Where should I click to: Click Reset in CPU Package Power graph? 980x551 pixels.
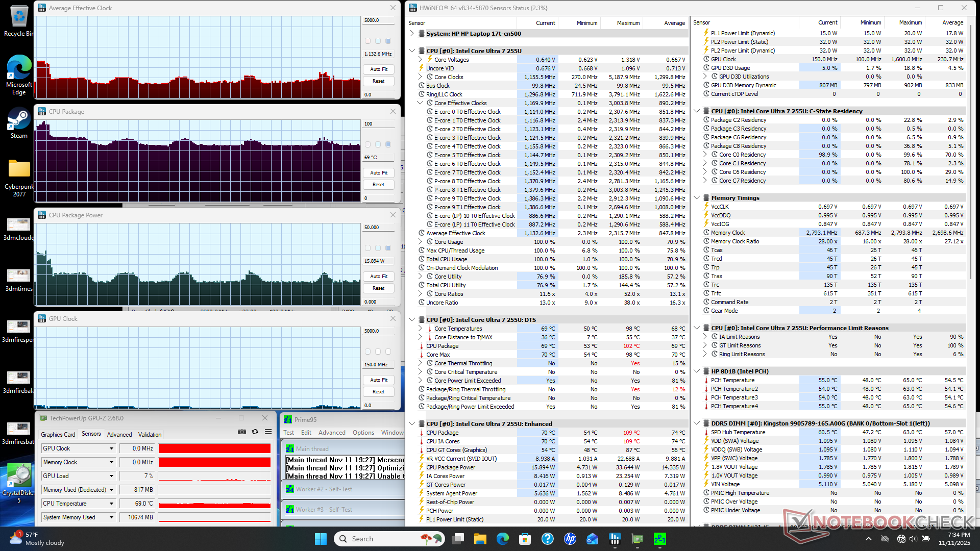(x=379, y=288)
